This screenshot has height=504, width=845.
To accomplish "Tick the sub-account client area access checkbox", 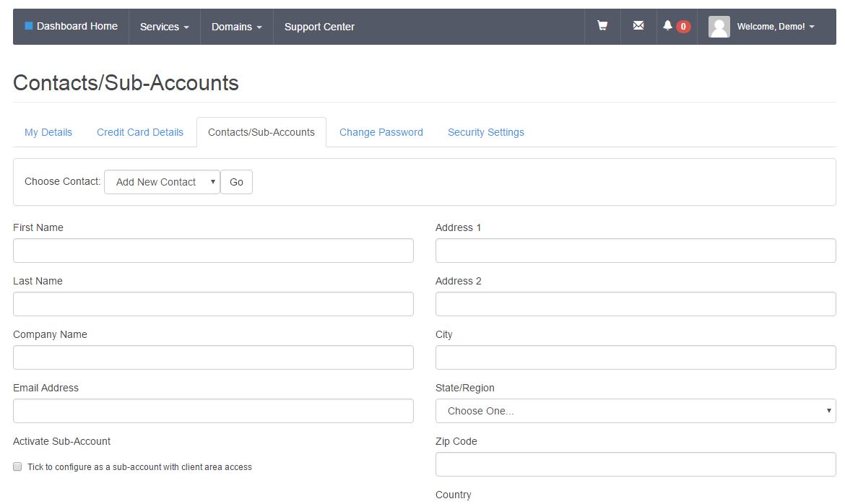I will point(17,466).
